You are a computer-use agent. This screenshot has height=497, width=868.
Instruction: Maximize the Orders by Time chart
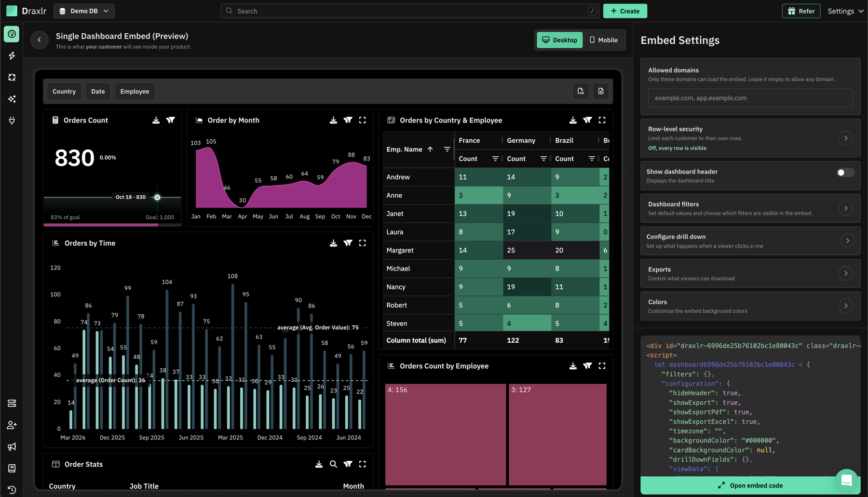[x=362, y=243]
